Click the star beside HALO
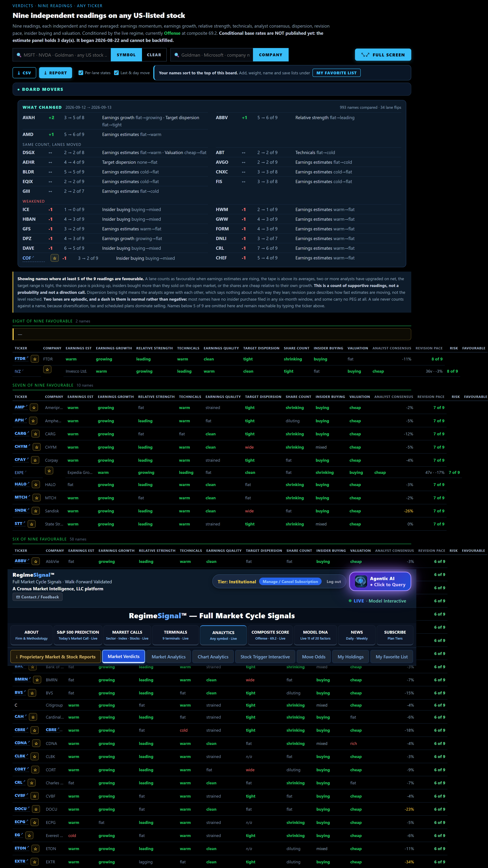 coord(36,485)
